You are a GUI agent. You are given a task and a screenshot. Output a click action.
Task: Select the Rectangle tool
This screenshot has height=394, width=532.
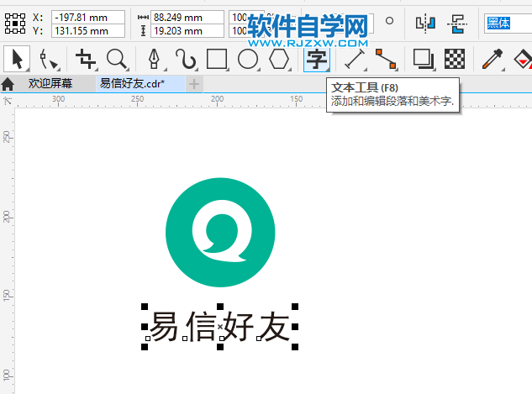[217, 59]
